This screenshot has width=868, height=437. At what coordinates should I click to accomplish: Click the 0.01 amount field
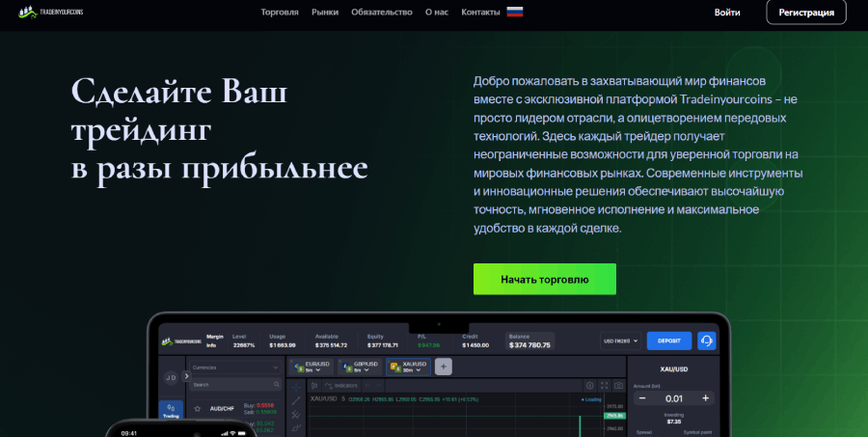click(x=674, y=398)
